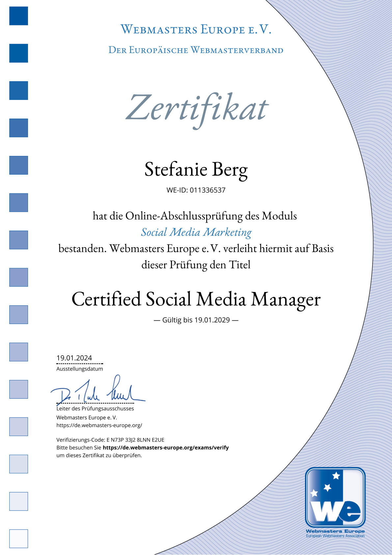
Task: Click the 'Ausstellungsdatum' label
Action: click(x=80, y=369)
